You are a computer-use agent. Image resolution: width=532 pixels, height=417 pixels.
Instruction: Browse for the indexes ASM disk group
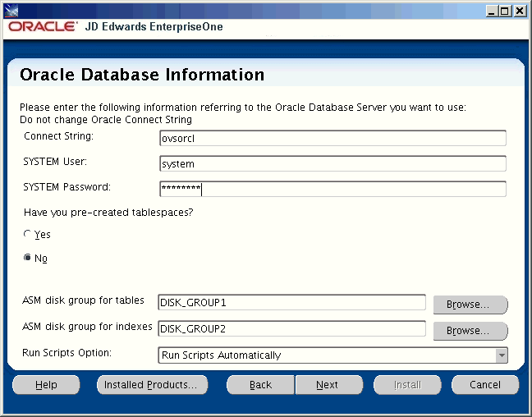tap(470, 331)
